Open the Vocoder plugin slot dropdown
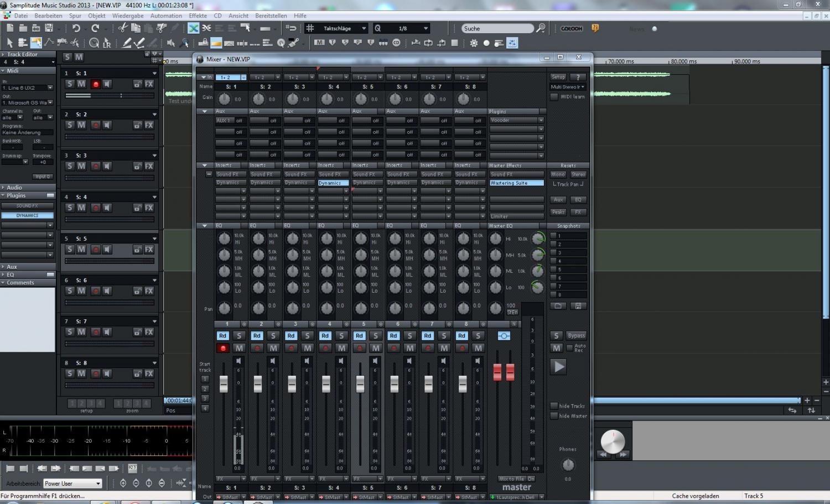The height and width of the screenshot is (504, 830). 541,120
